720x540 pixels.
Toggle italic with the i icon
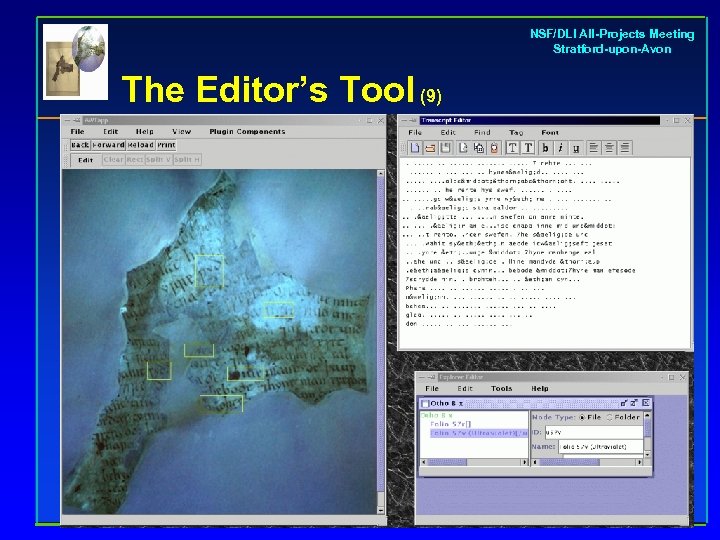click(x=560, y=148)
